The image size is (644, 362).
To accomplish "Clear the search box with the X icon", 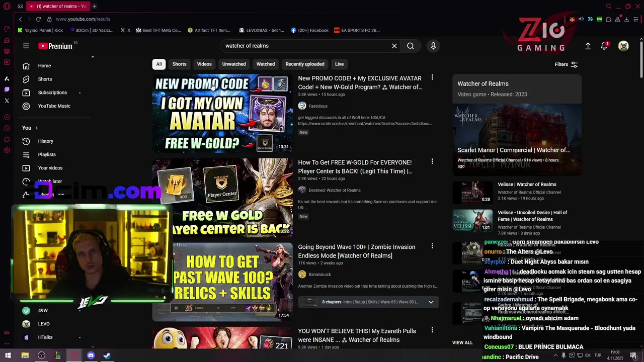I will [394, 46].
